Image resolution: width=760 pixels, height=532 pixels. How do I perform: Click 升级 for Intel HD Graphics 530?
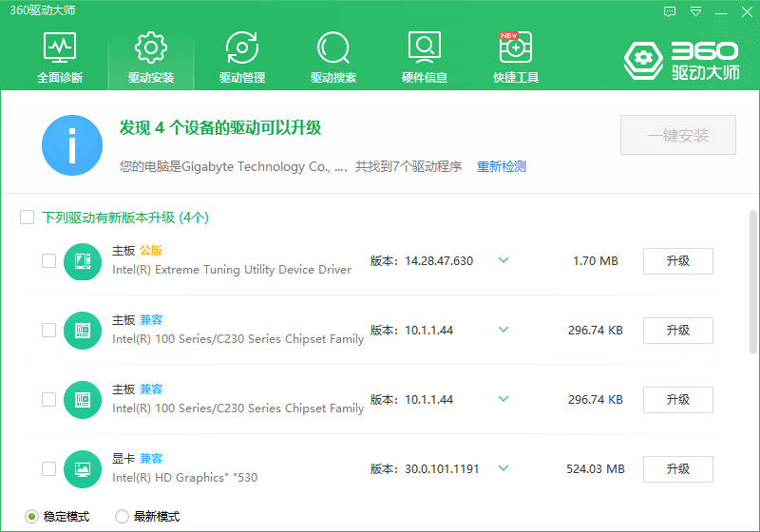point(678,469)
